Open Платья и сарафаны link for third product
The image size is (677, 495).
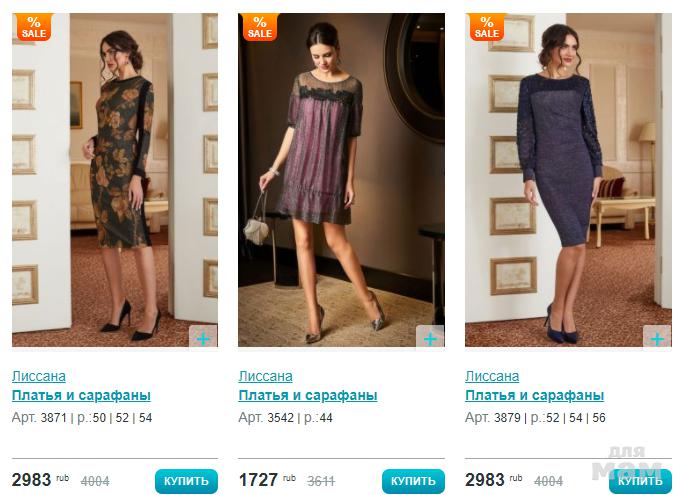click(x=535, y=395)
